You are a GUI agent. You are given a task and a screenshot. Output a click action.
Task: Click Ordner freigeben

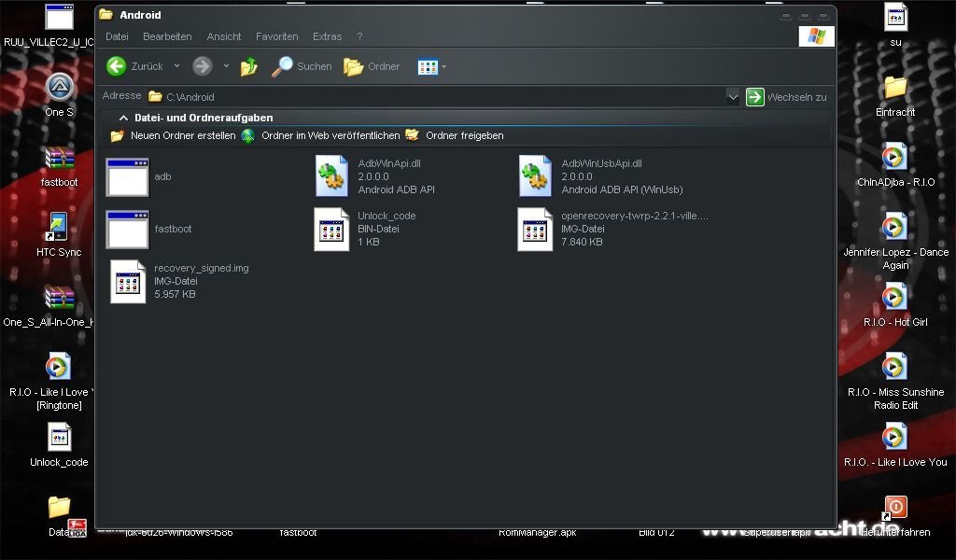[455, 136]
